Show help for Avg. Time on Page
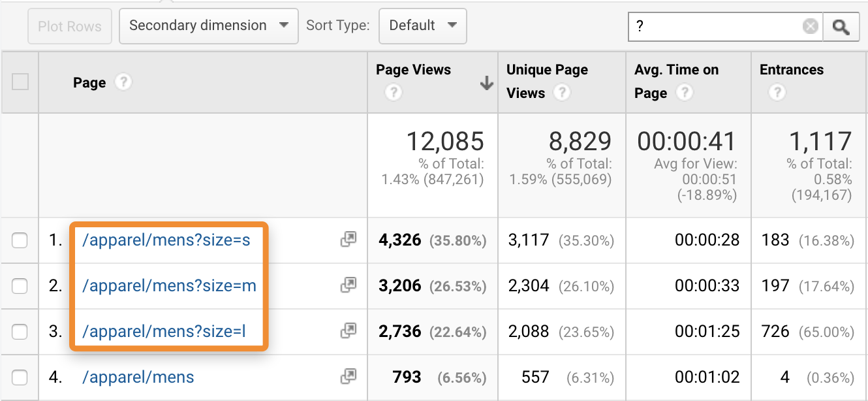868x401 pixels. click(x=683, y=93)
